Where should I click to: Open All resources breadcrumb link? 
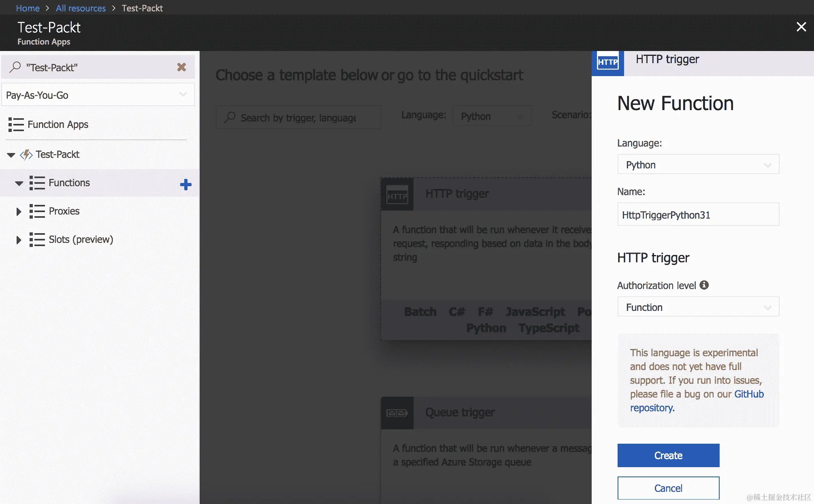click(81, 8)
